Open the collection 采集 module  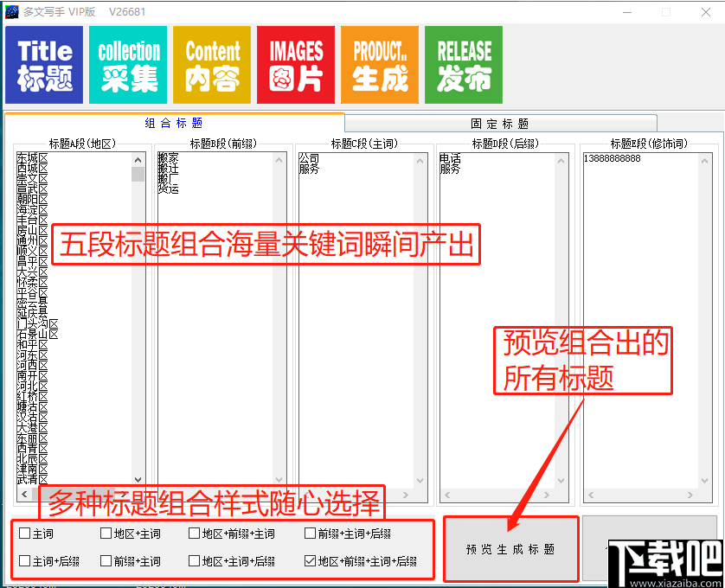coord(127,64)
